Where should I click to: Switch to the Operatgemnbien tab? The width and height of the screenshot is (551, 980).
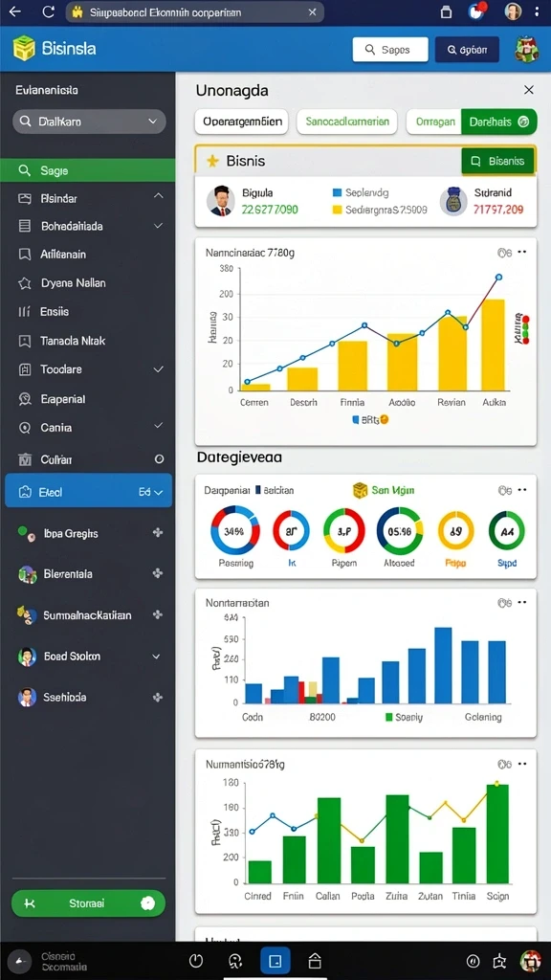pyautogui.click(x=242, y=122)
